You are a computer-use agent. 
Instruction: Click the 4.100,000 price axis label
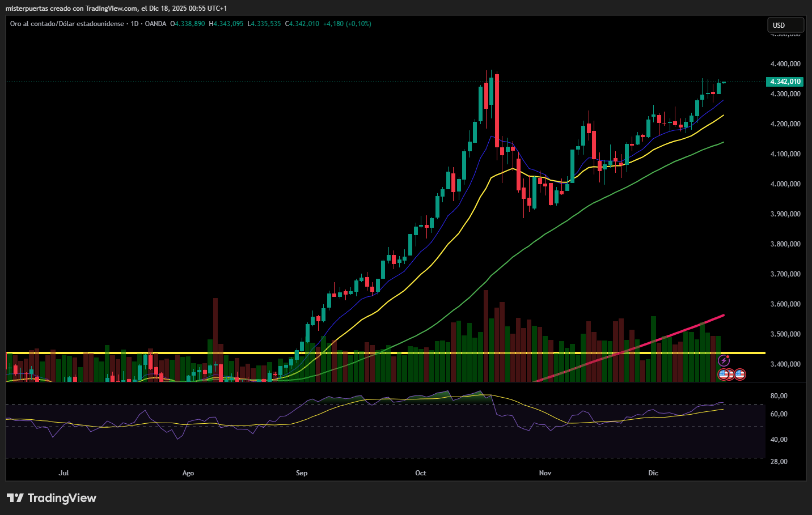785,154
